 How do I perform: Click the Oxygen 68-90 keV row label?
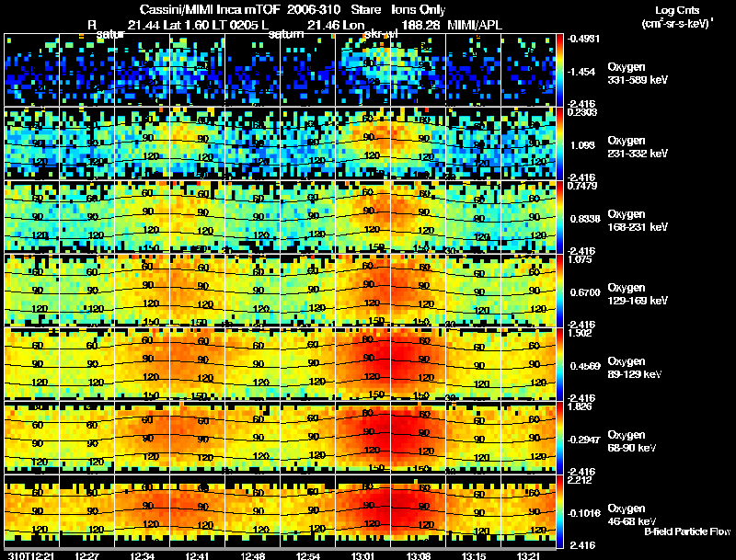(x=632, y=441)
